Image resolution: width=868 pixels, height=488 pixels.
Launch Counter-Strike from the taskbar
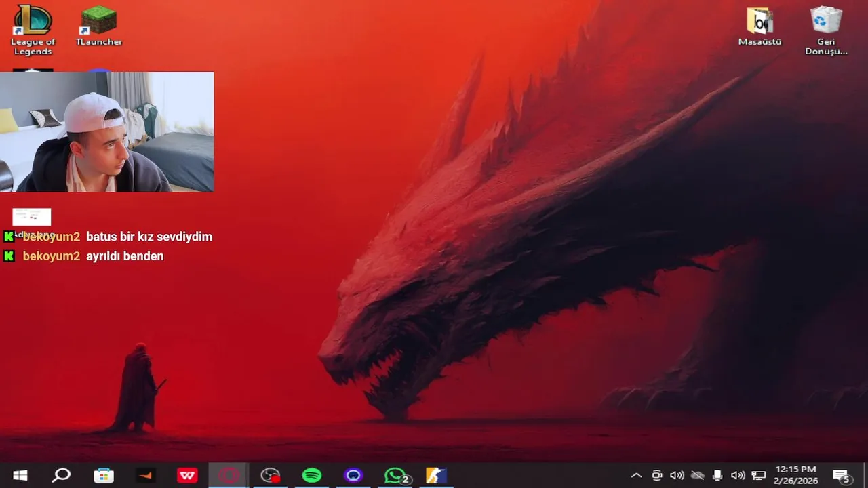[x=437, y=476]
